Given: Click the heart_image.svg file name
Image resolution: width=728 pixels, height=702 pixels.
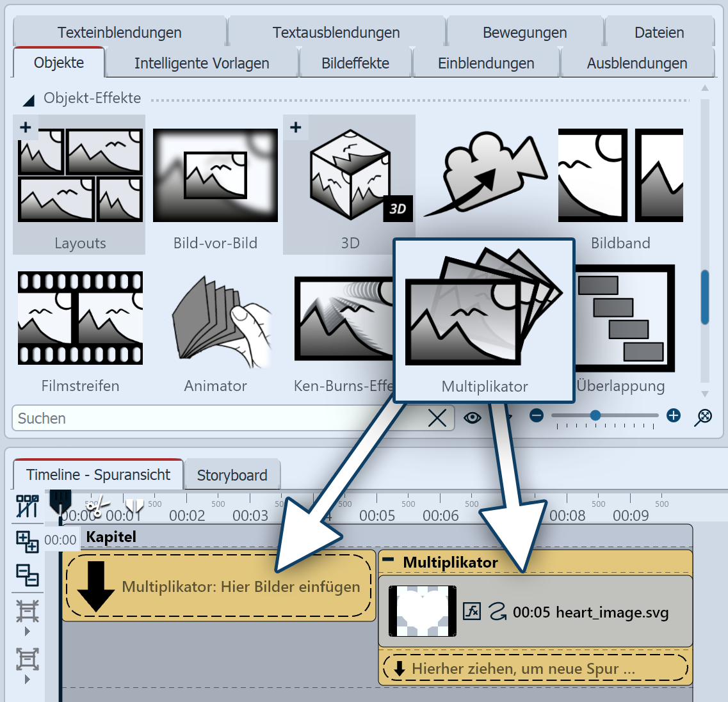Looking at the screenshot, I should click(612, 612).
